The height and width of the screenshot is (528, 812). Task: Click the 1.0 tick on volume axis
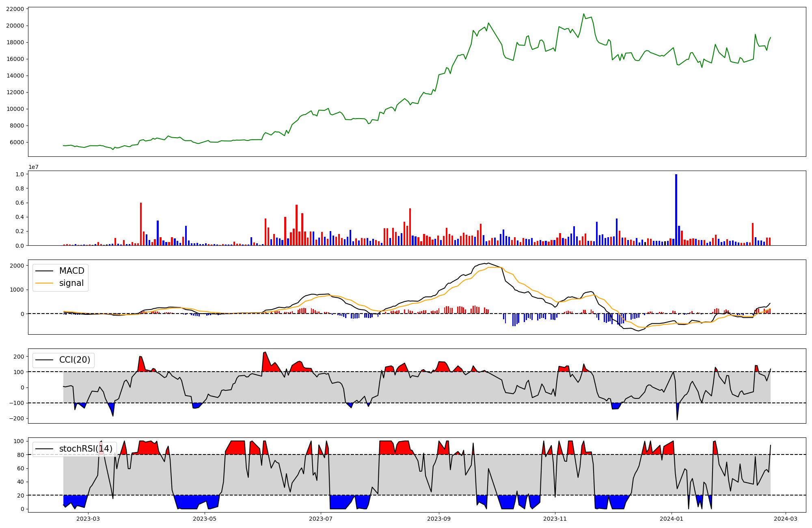point(20,174)
